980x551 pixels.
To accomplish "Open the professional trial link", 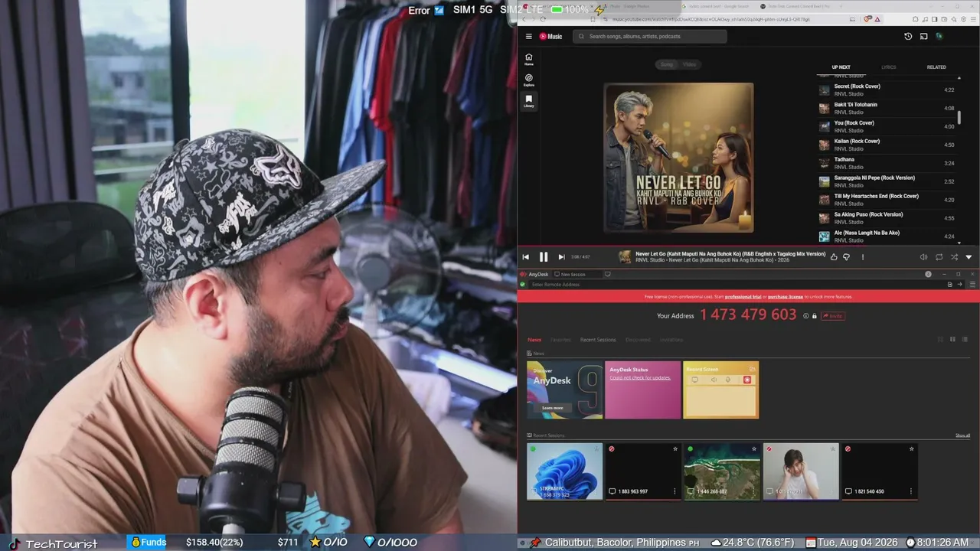I will point(743,297).
